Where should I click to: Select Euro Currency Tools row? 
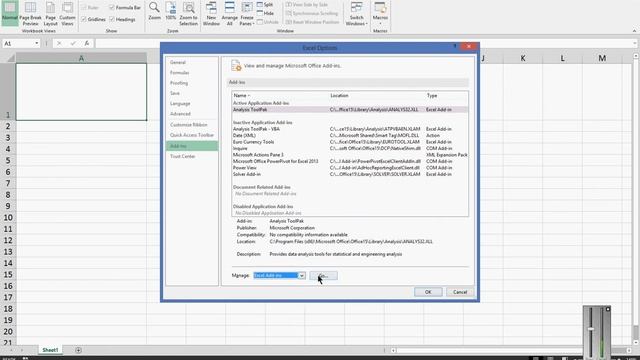pos(350,142)
